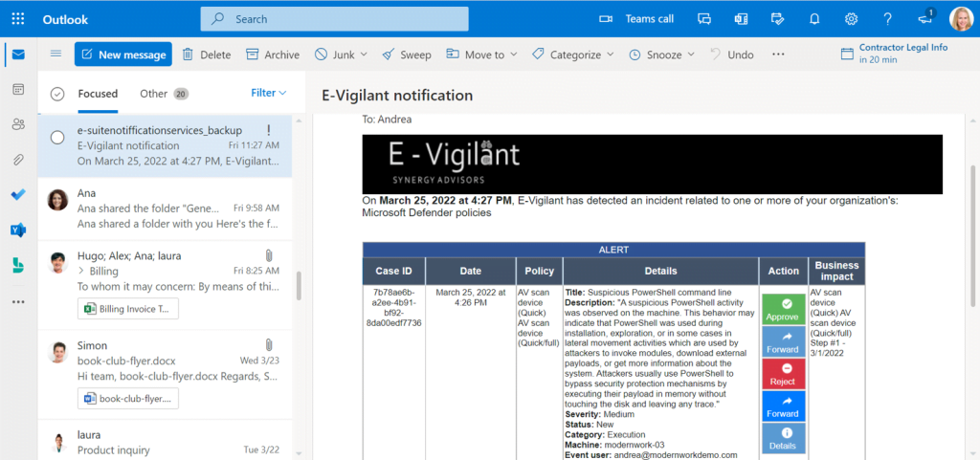Open the Contractor Legal Info meeting reminder
The image size is (980, 460).
click(x=895, y=54)
